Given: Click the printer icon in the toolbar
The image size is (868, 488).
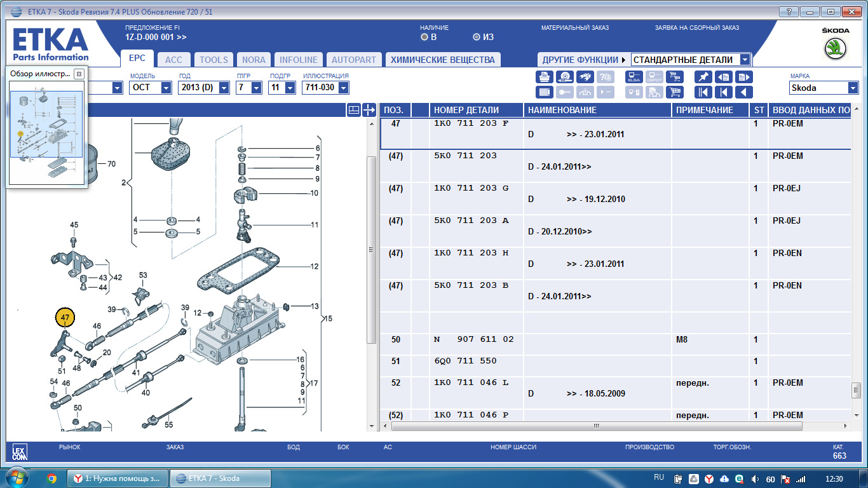Looking at the screenshot, I should point(545,77).
